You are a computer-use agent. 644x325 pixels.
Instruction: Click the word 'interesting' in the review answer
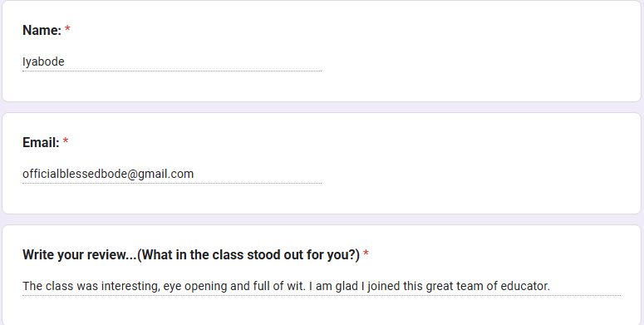[x=130, y=286]
